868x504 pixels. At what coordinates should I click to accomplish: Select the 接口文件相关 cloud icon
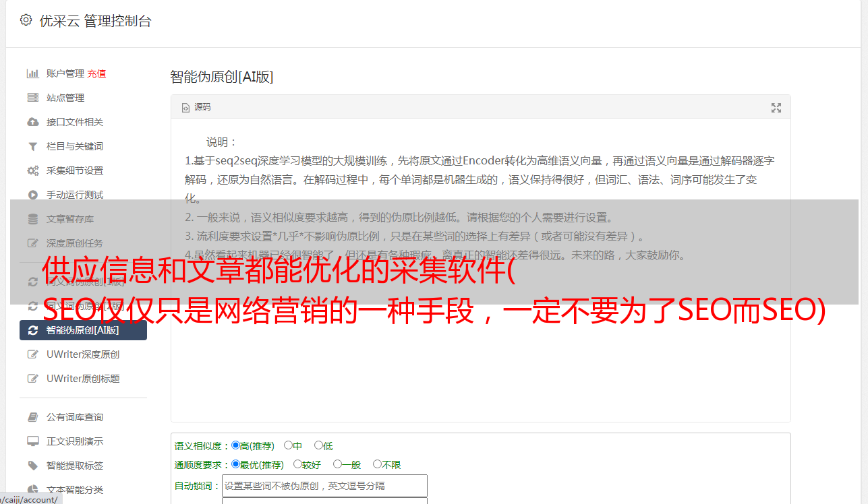[32, 122]
